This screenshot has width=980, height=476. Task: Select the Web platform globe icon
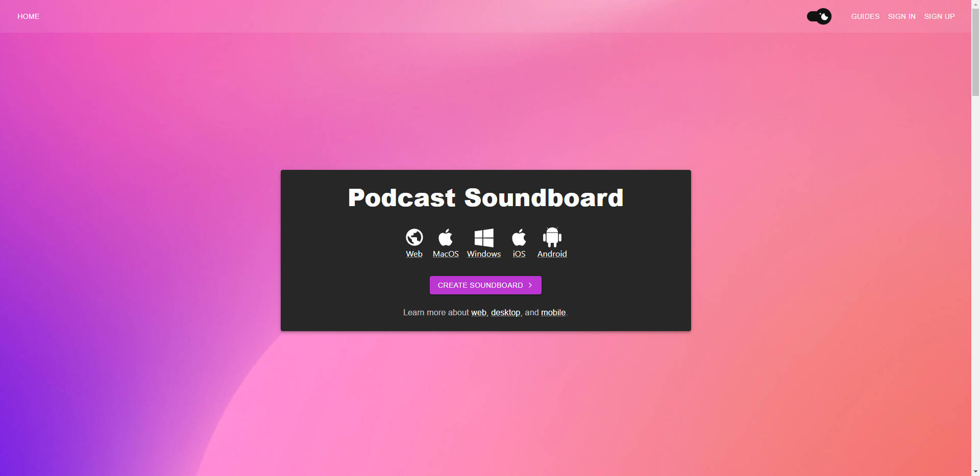click(414, 236)
